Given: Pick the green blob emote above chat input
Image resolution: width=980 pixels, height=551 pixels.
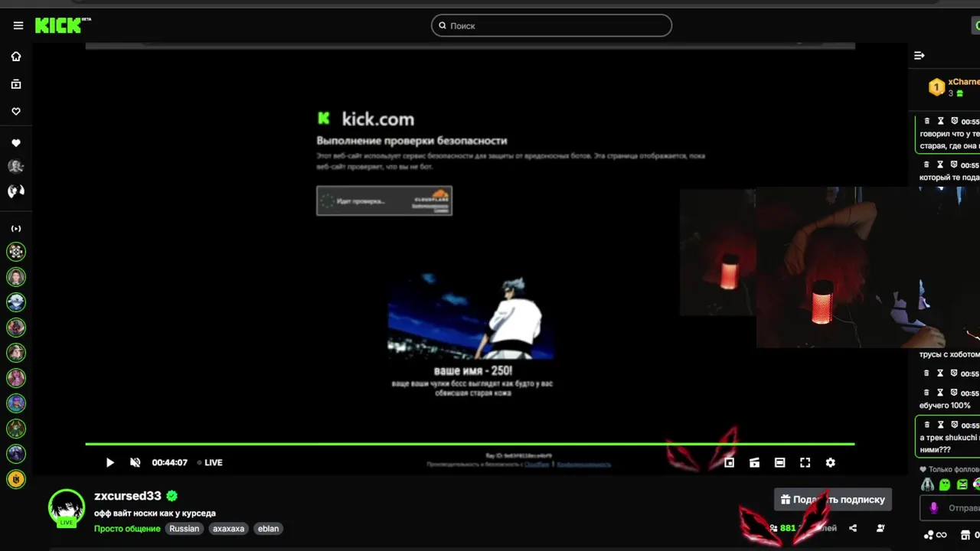Looking at the screenshot, I should (x=945, y=484).
